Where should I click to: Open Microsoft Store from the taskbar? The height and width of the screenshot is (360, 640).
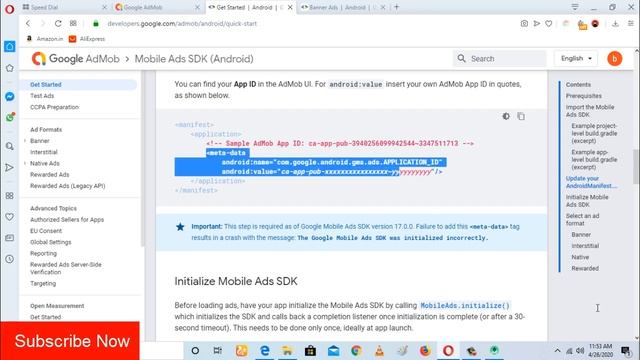pyautogui.click(x=310, y=351)
